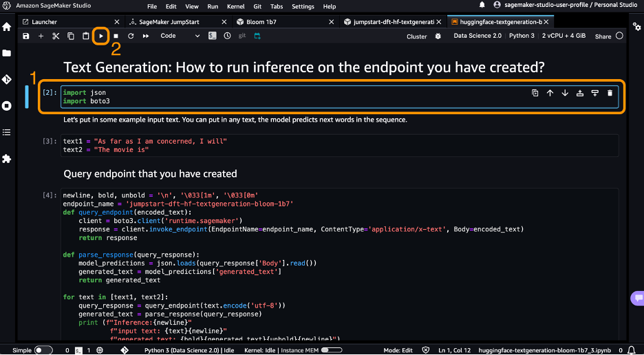This screenshot has width=644, height=355.
Task: Save the notebook using the floppy disk icon
Action: (26, 36)
